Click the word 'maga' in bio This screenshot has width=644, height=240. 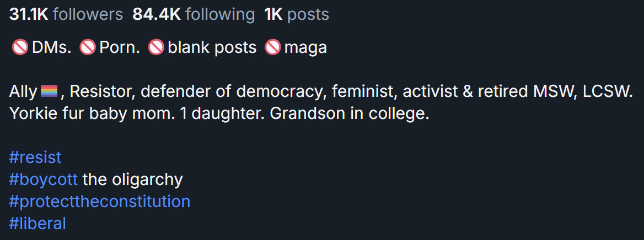pos(305,48)
